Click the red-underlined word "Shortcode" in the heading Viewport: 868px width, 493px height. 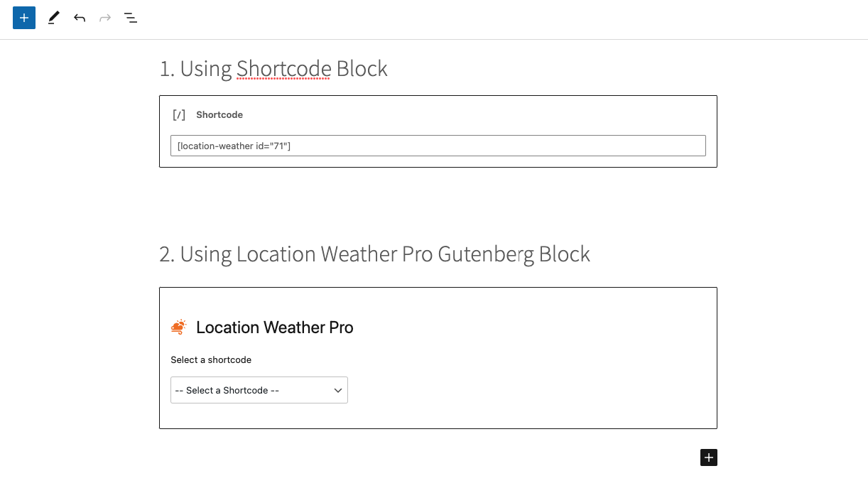pos(283,69)
